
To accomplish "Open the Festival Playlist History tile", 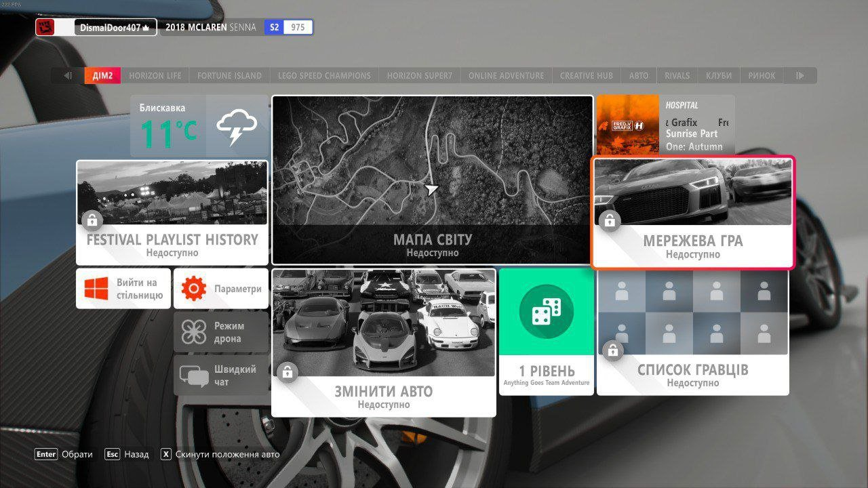I will click(172, 213).
